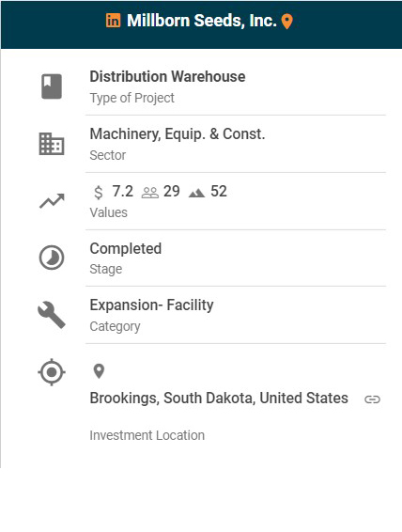Click the bookmark icon for Type of Project
Viewport: 402px width, 532px height.
52,86
